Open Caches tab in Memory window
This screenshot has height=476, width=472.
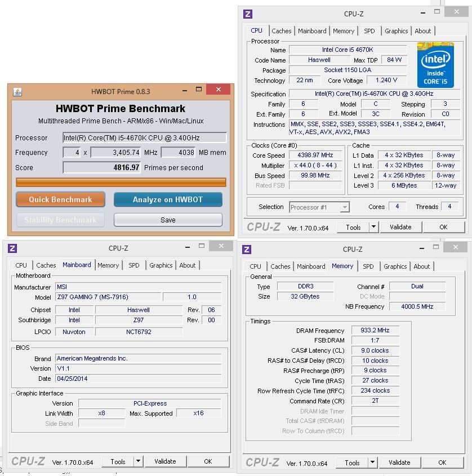pyautogui.click(x=280, y=266)
